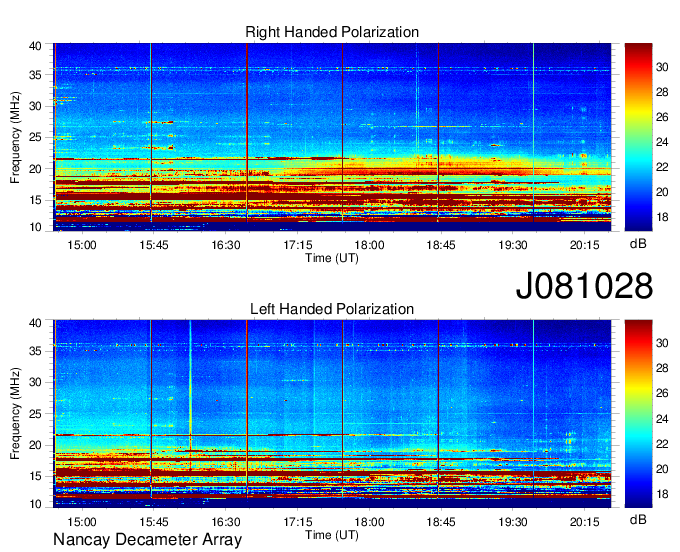Click the "20" value on lower color bar
This screenshot has width=680, height=552.
[x=662, y=469]
